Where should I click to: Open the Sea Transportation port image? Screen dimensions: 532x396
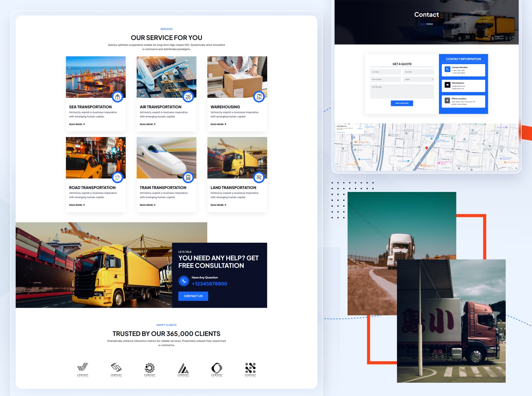click(96, 77)
